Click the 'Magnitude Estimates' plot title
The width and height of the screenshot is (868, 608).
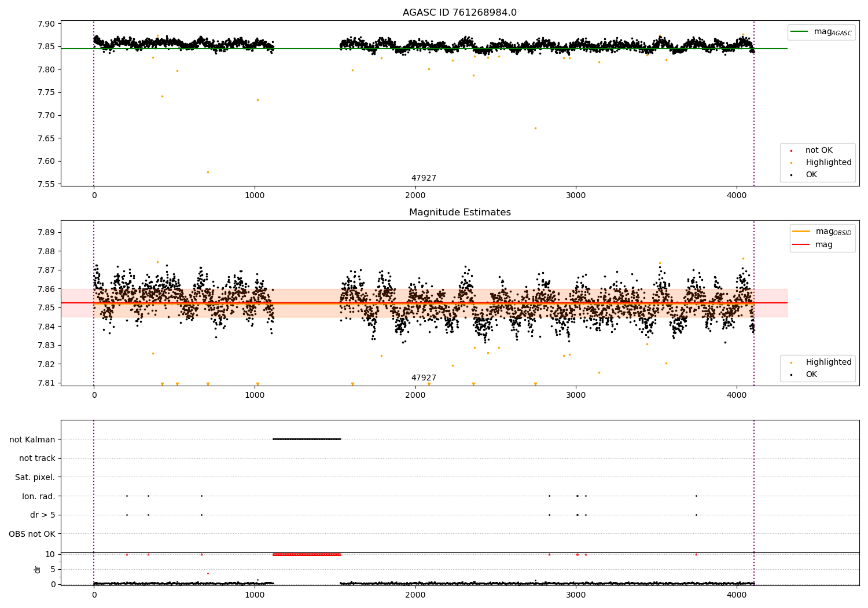pyautogui.click(x=459, y=213)
